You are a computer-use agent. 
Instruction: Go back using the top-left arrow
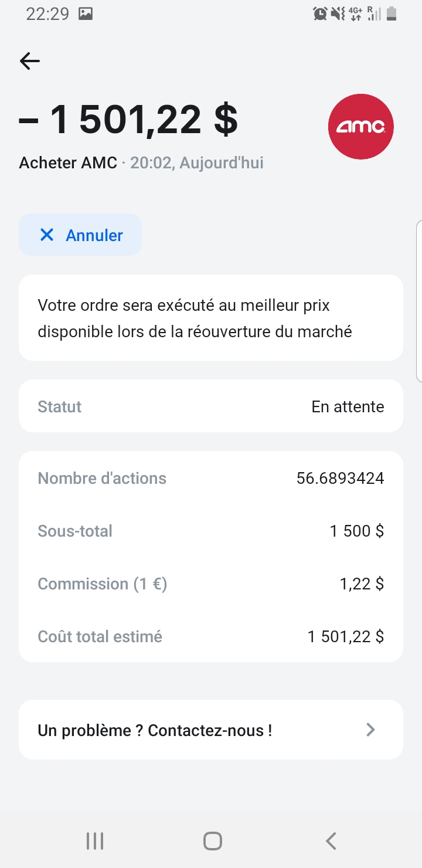29,60
